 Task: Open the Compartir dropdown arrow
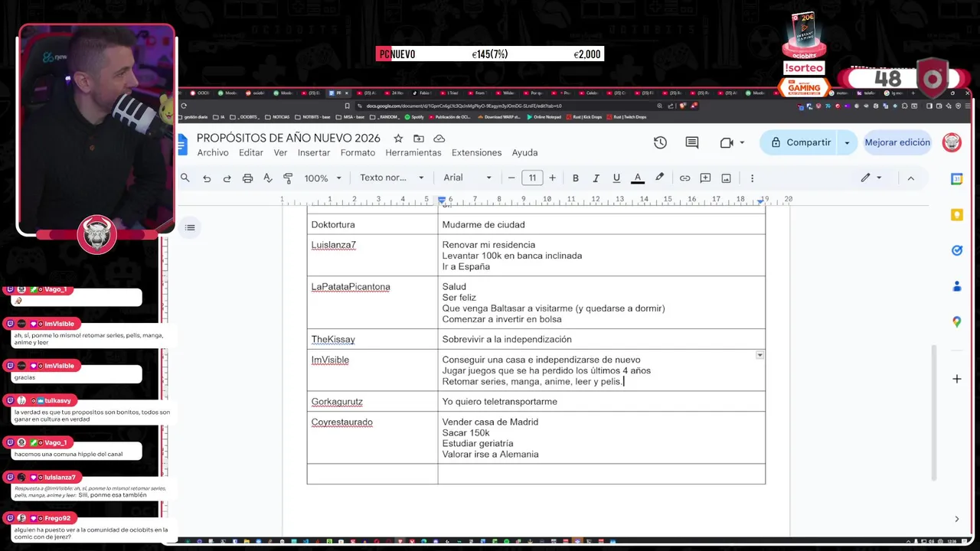coord(847,142)
